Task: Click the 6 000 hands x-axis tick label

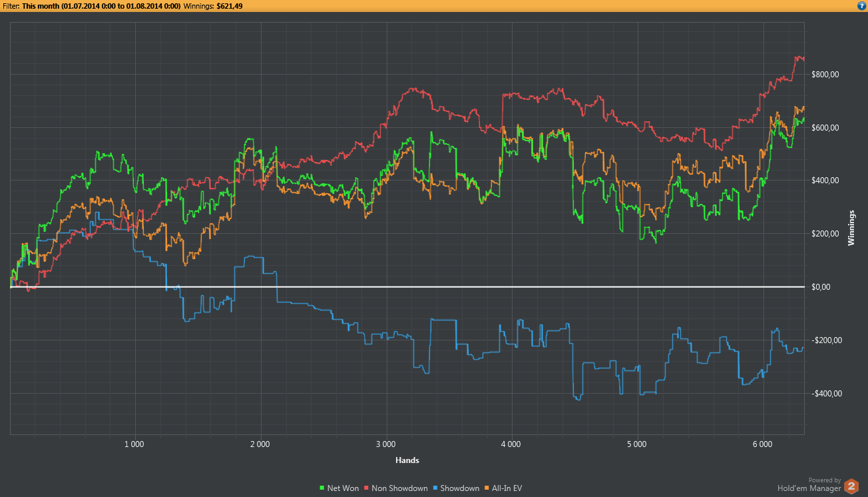Action: tap(762, 443)
